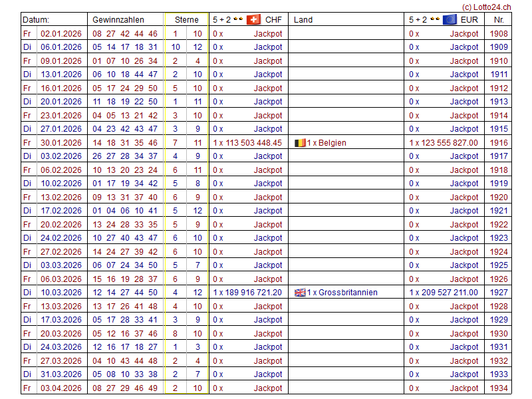Open draw number 1927
Screen dimensions: 532x399
[498, 293]
